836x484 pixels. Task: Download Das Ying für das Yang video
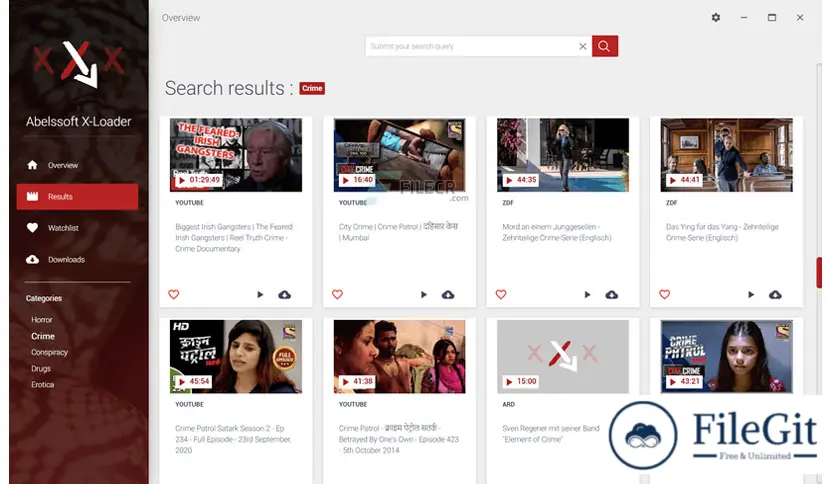pyautogui.click(x=775, y=294)
